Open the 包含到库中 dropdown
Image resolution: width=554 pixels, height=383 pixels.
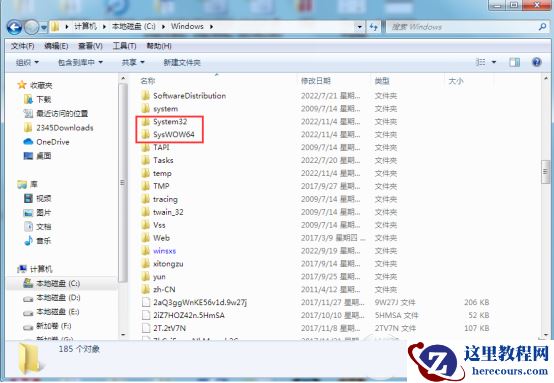tap(80, 63)
